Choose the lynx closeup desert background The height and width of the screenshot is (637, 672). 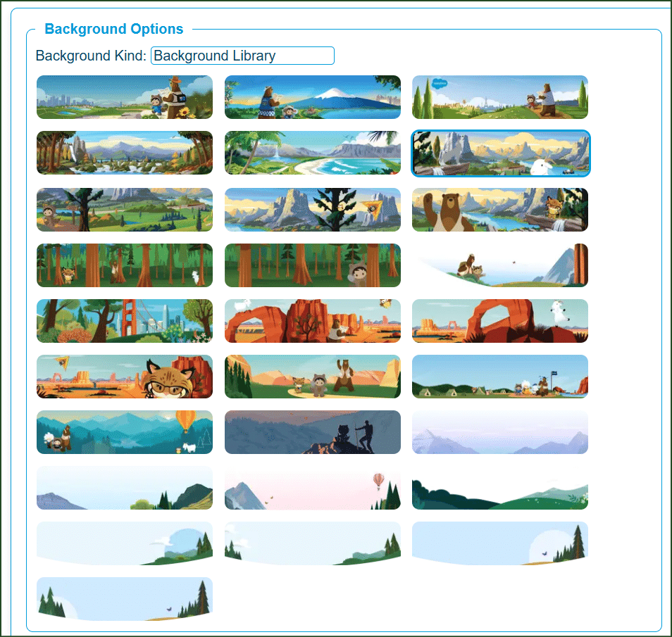click(124, 377)
